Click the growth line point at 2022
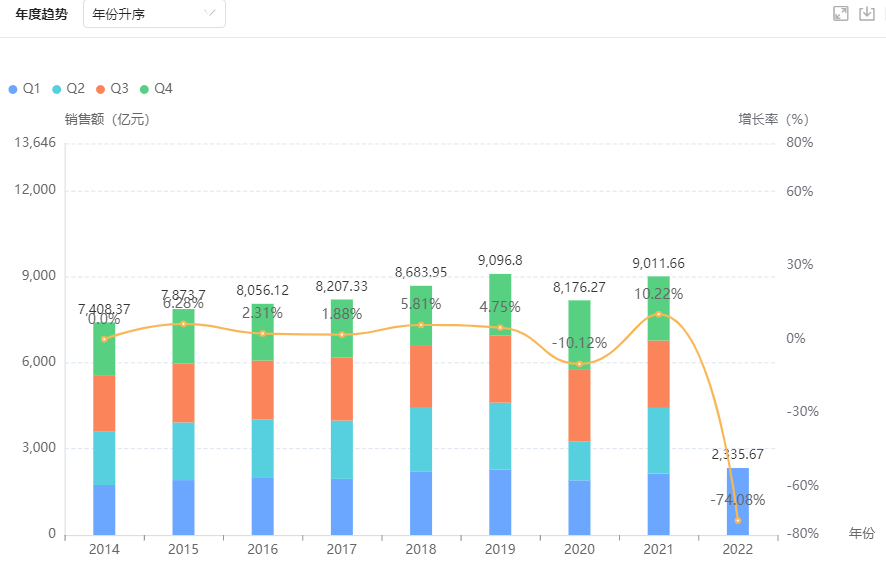The height and width of the screenshot is (564, 886). 738,520
